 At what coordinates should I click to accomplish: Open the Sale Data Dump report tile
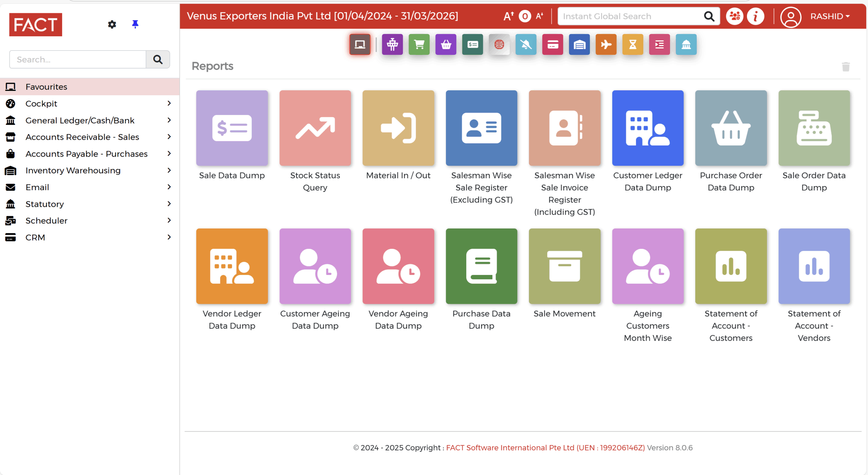(x=232, y=128)
